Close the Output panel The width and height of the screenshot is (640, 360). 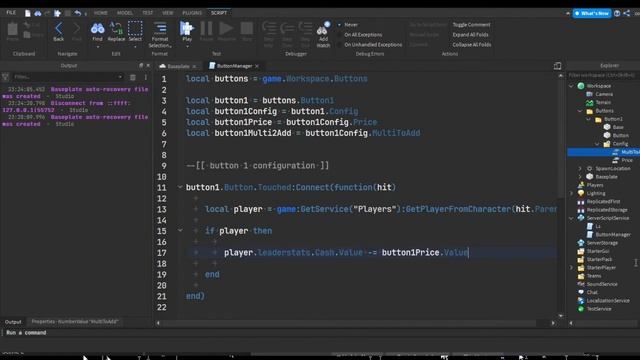point(148,65)
